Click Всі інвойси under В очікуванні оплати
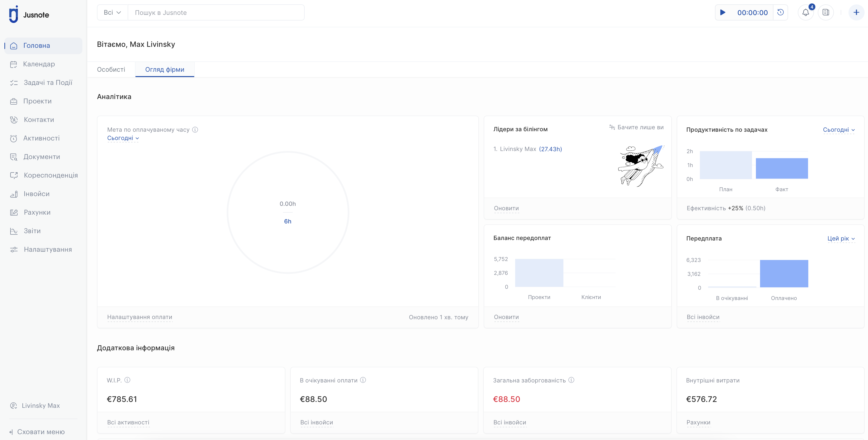This screenshot has height=440, width=868. click(x=316, y=422)
